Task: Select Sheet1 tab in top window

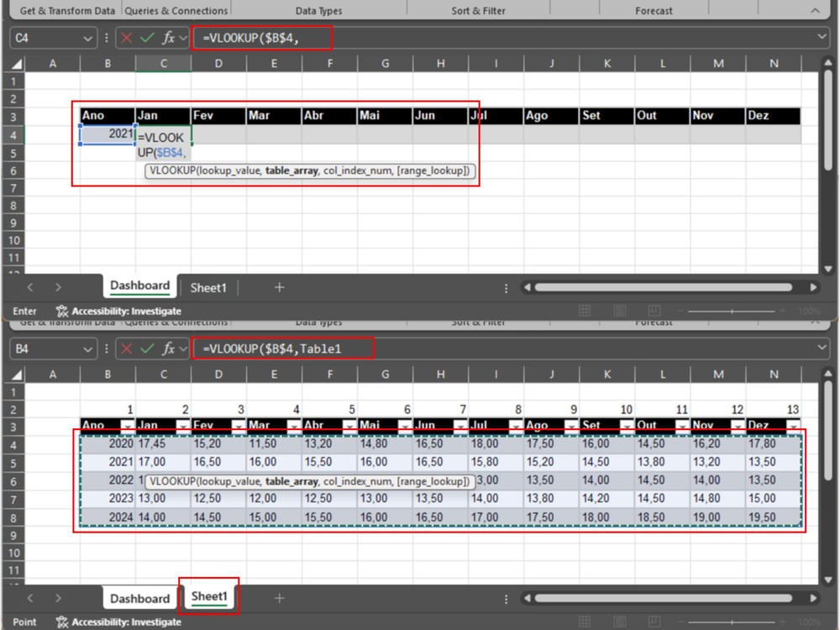Action: pyautogui.click(x=208, y=287)
